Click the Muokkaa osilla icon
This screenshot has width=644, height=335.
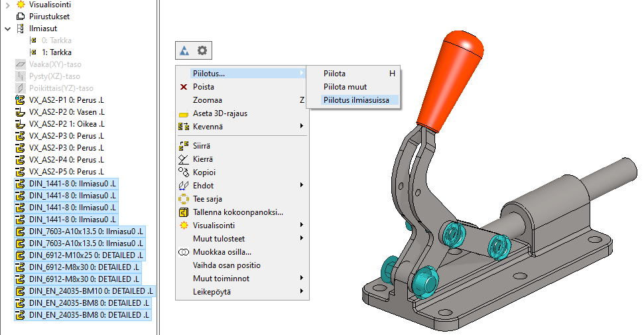(x=184, y=252)
